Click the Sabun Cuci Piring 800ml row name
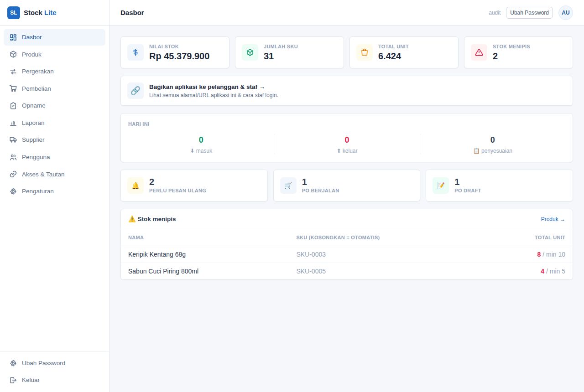The height and width of the screenshot is (392, 584). point(163,271)
